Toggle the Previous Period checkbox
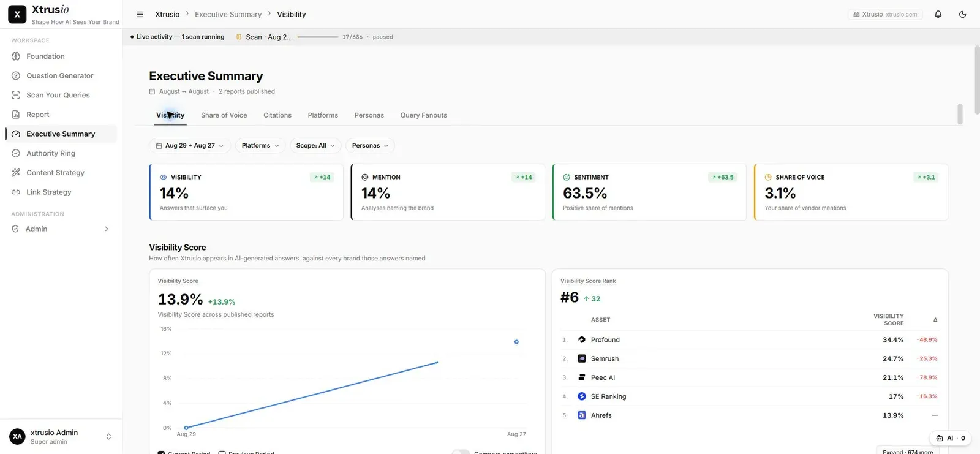Viewport: 980px width, 454px height. (x=222, y=453)
